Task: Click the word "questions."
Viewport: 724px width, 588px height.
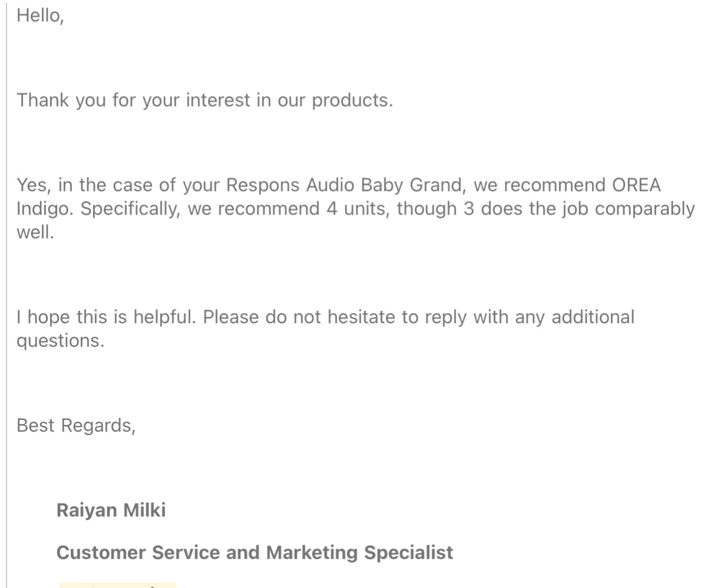Action: (x=60, y=341)
